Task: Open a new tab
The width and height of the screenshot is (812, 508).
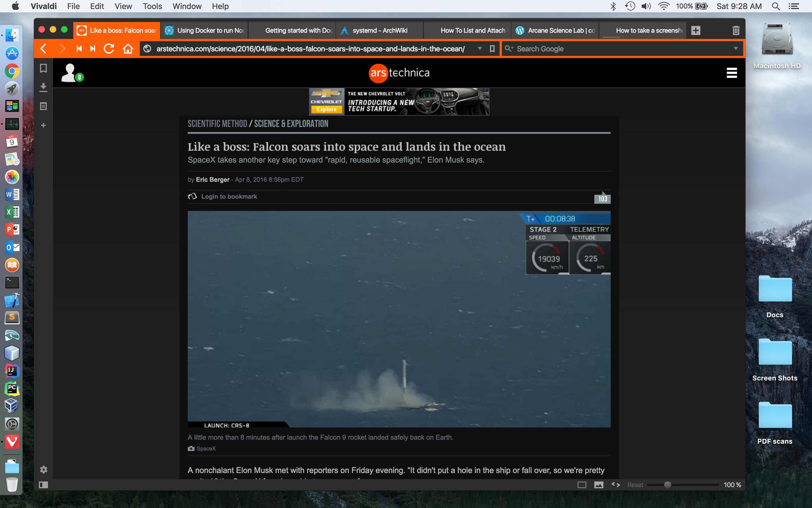Action: pos(696,30)
